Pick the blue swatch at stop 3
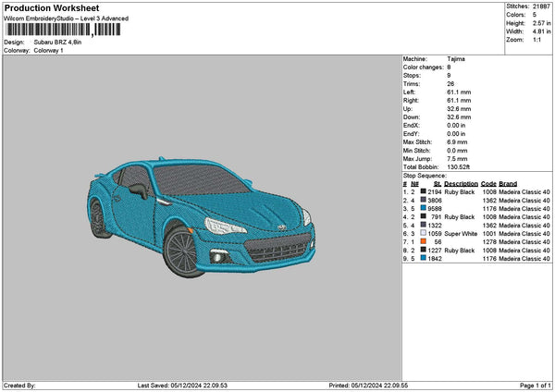This screenshot has height=392, width=555. coord(424,208)
